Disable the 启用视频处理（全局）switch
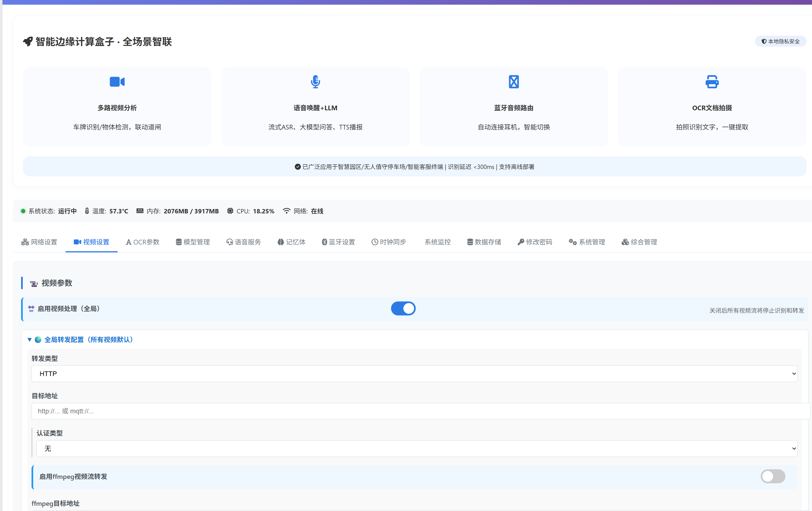 pyautogui.click(x=403, y=308)
